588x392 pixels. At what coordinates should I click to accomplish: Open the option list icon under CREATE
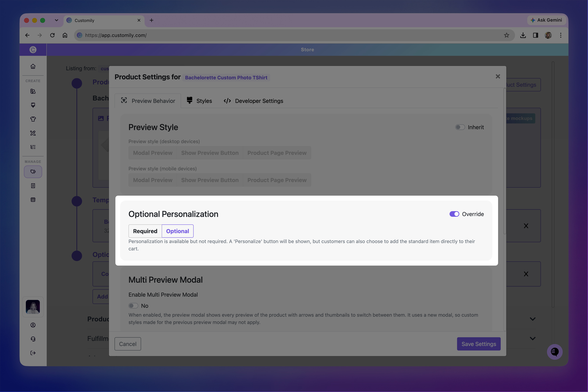click(x=33, y=147)
